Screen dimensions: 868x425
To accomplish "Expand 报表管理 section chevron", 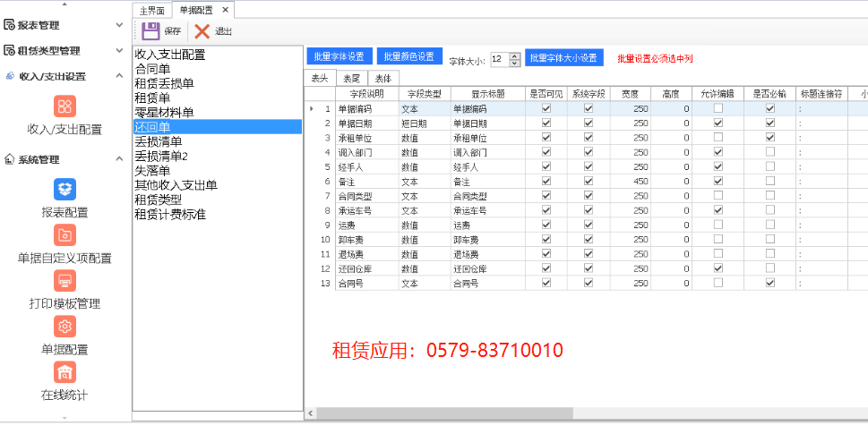I will [x=119, y=25].
